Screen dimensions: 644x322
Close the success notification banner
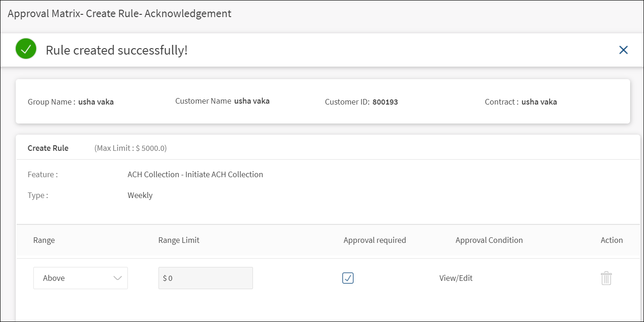[x=623, y=50]
